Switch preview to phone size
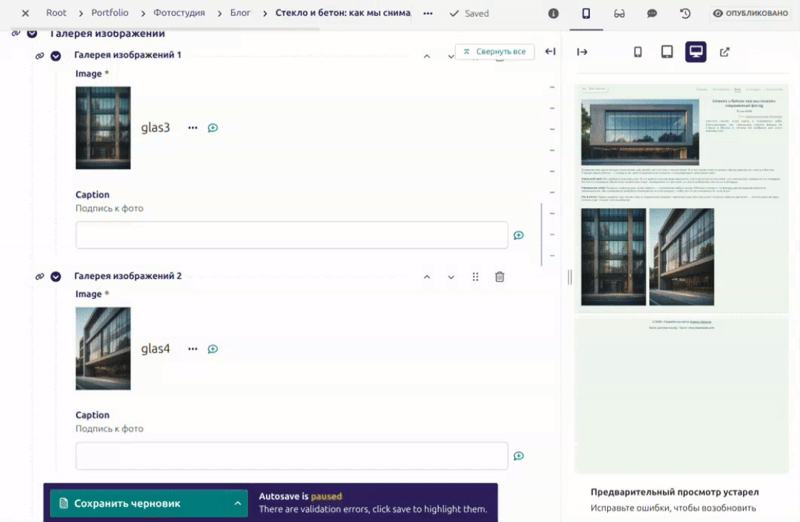Viewport: 800px width, 522px height. pos(637,52)
